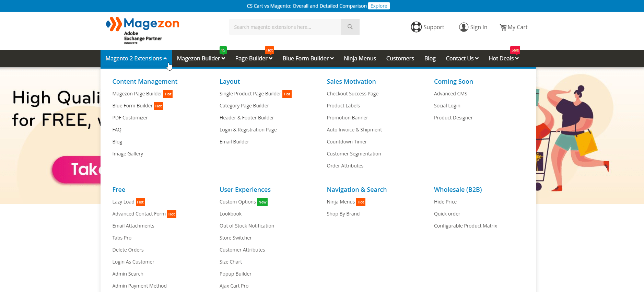Viewport: 644px width, 292px height.
Task: Focus the search magento extensions field
Action: [285, 27]
